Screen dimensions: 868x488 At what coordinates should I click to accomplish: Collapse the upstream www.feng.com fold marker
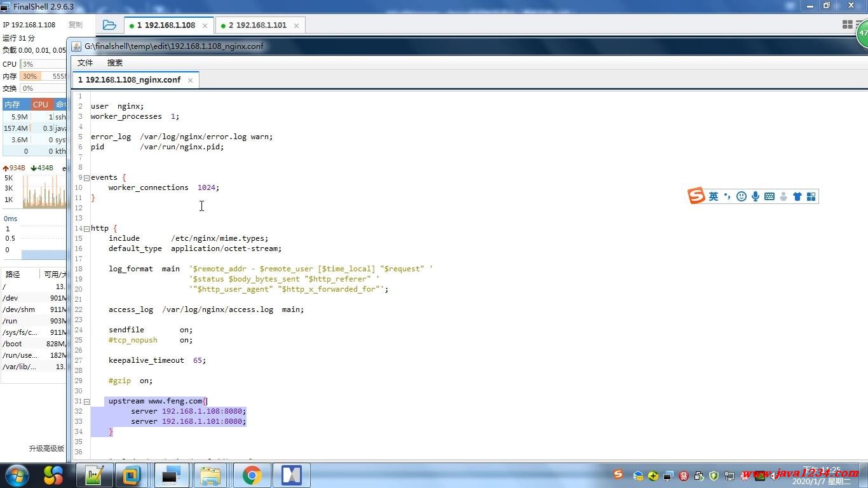coord(86,401)
